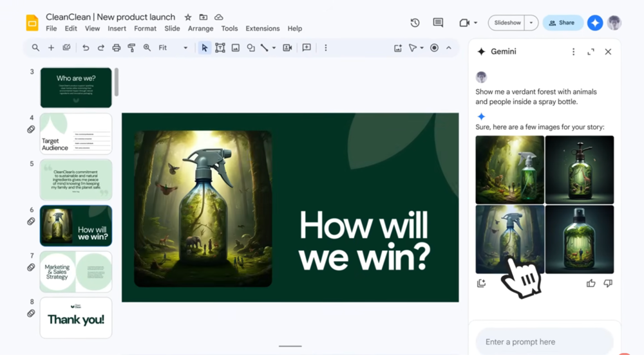Select slide 4 Target Audience thumbnail
The height and width of the screenshot is (355, 644).
[76, 134]
